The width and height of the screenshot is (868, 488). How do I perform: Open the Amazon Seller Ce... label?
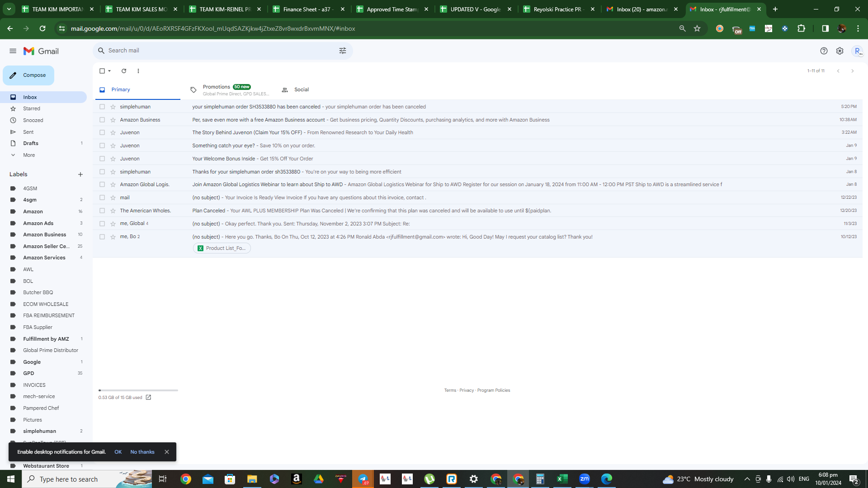point(46,246)
